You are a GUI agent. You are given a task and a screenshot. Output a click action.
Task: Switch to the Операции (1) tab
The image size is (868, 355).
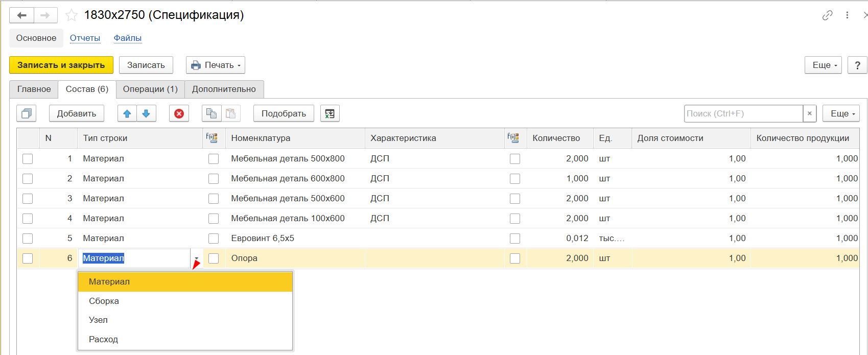(150, 89)
